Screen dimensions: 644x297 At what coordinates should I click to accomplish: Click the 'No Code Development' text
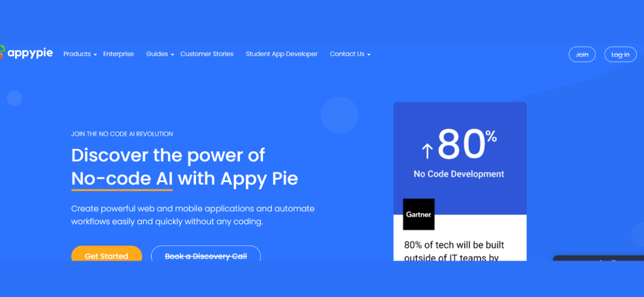(459, 174)
